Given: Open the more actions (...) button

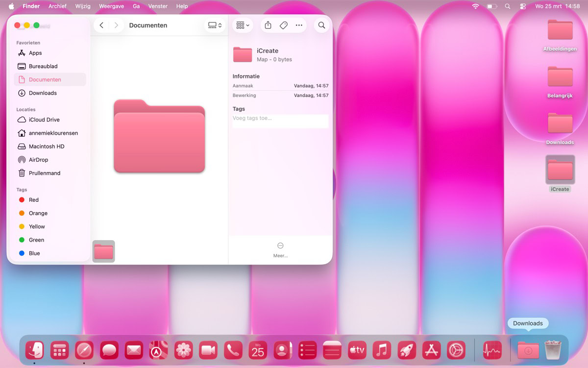Looking at the screenshot, I should [x=299, y=25].
